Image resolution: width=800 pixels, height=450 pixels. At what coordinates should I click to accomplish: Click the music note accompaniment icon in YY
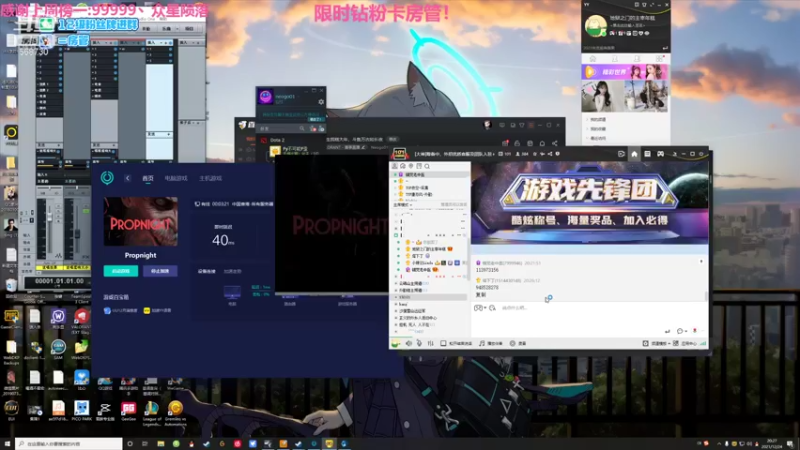coord(482,343)
